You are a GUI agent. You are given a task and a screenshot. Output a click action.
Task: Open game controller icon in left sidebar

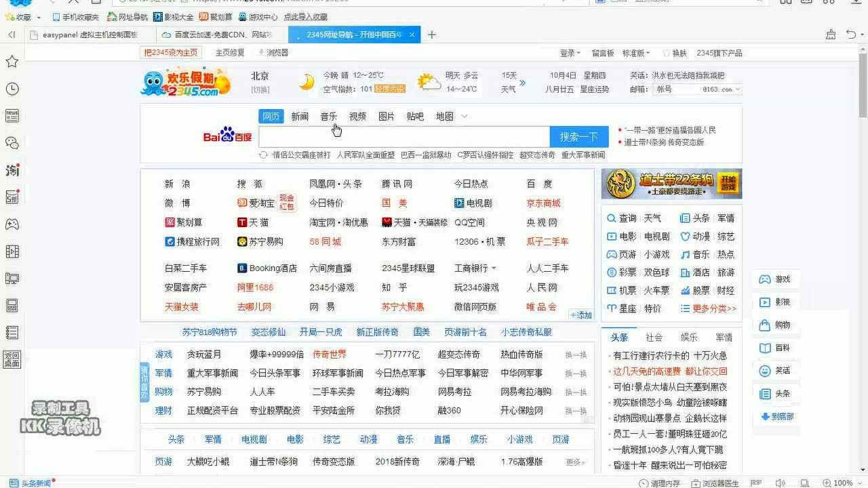coord(12,224)
